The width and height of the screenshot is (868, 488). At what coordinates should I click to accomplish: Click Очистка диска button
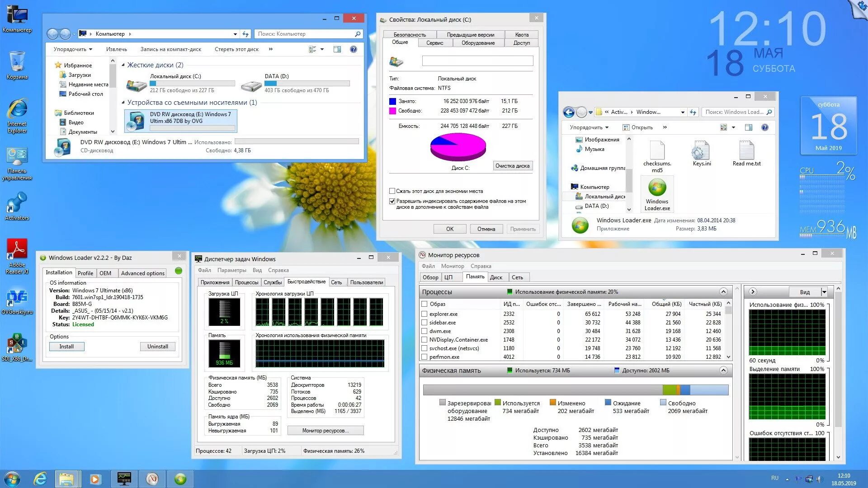click(x=512, y=166)
